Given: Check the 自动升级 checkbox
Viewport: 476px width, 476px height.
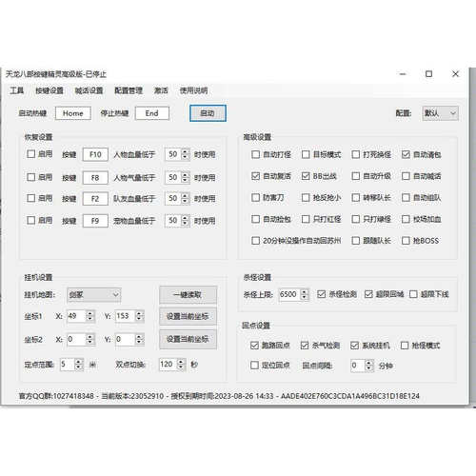Looking at the screenshot, I should (356, 176).
